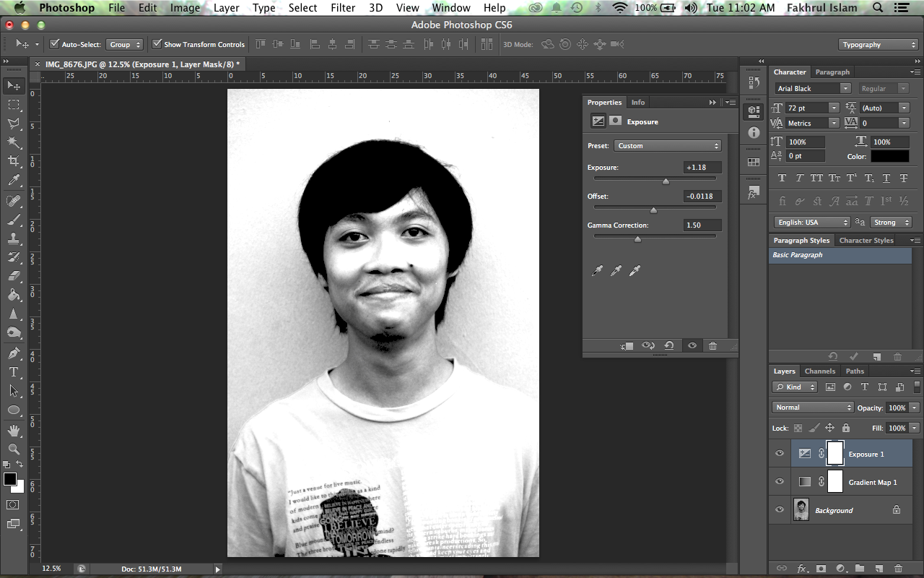Screen dimensions: 924x578
Task: Toggle the Auto-Select checkbox
Action: (54, 44)
